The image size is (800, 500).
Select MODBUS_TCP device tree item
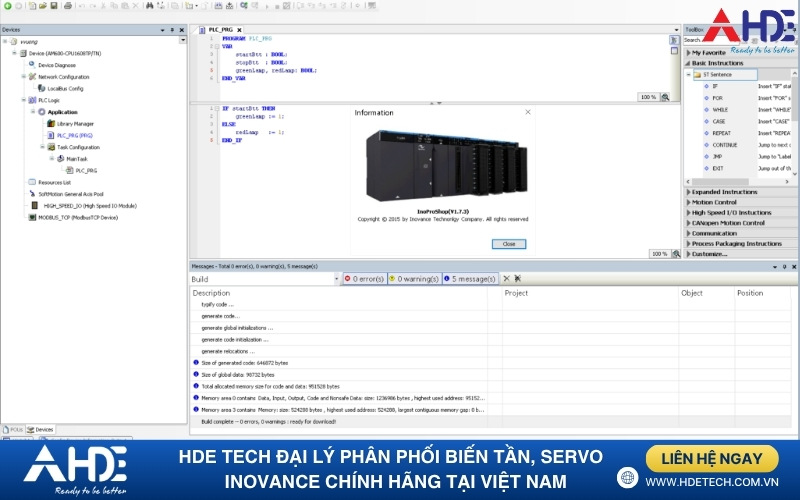(x=78, y=217)
